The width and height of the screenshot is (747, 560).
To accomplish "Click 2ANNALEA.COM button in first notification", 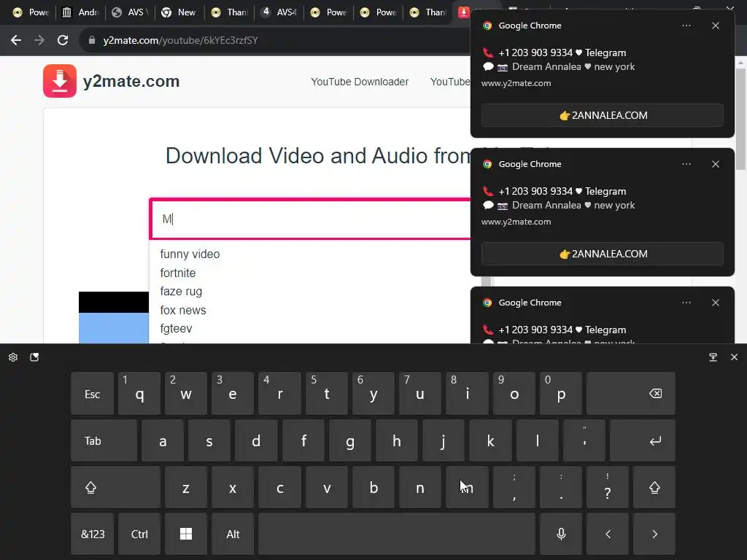I will tap(602, 115).
